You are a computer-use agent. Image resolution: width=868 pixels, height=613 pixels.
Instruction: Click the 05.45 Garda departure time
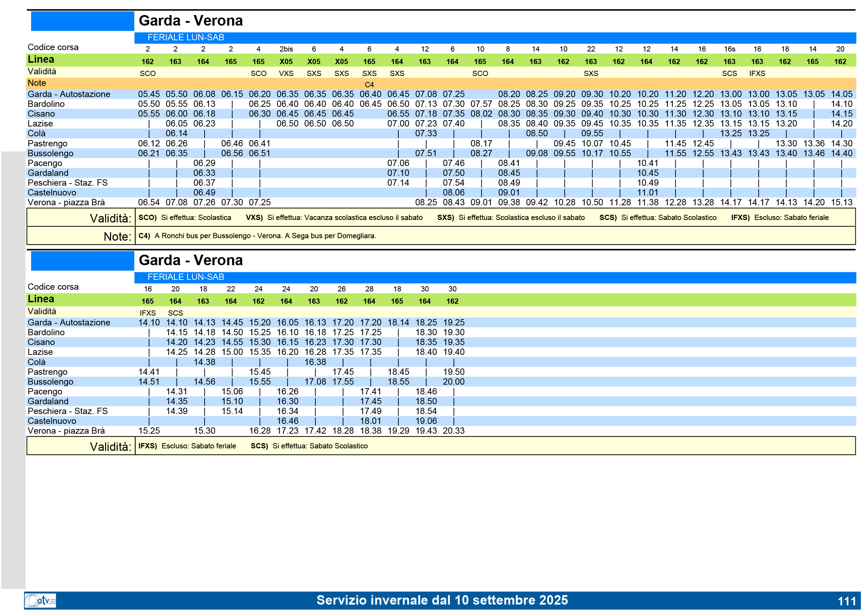tap(148, 94)
